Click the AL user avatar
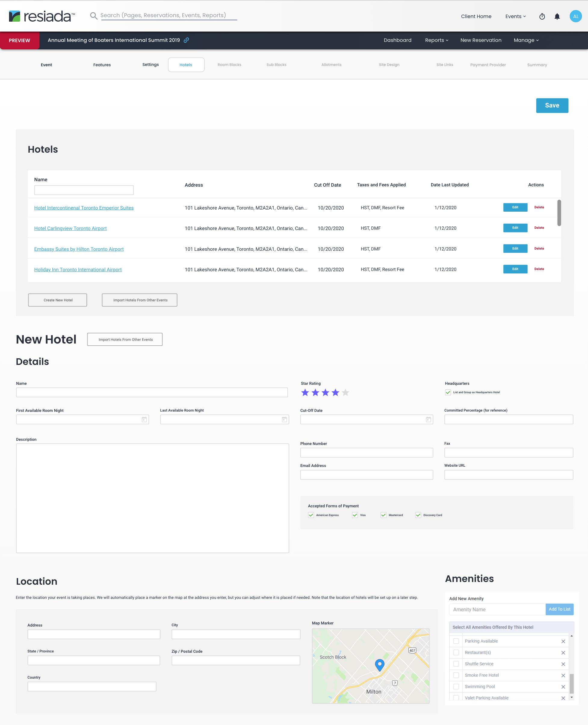Viewport: 588px width, 725px height. (575, 16)
